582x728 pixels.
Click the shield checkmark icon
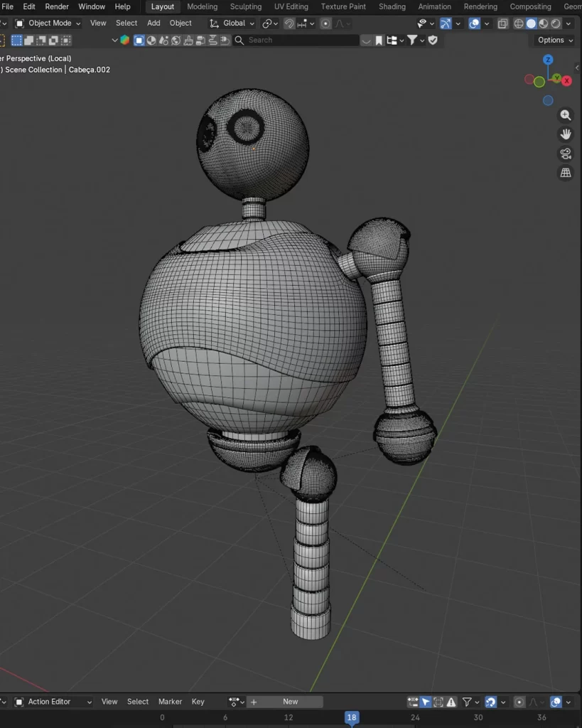click(x=433, y=41)
